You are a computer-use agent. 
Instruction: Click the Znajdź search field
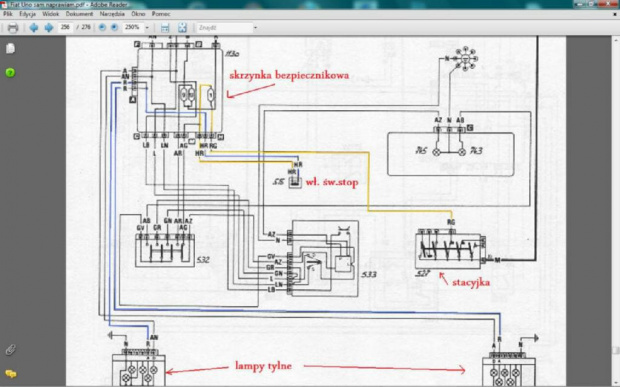tap(225, 28)
